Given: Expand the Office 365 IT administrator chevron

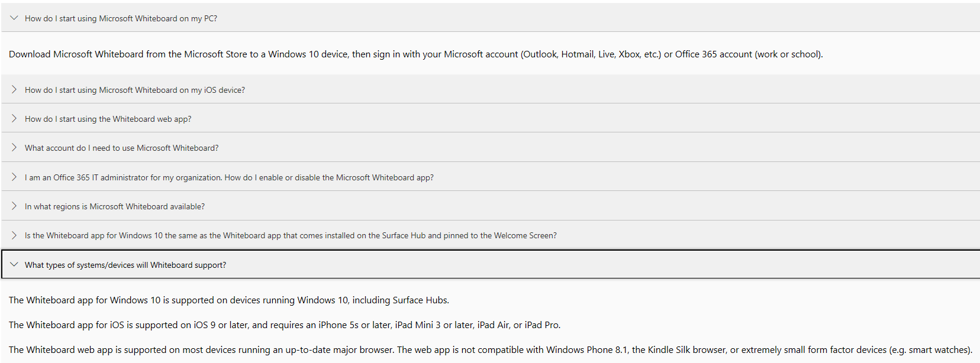Looking at the screenshot, I should pos(14,177).
